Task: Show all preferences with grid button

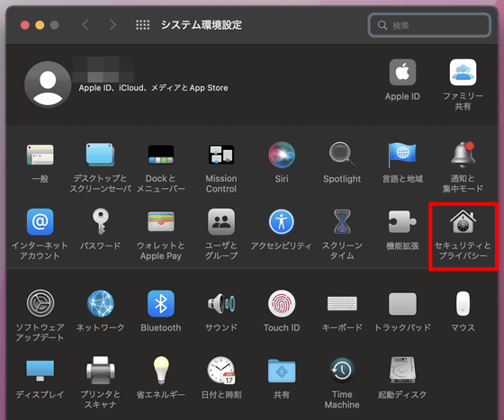Action: (142, 24)
